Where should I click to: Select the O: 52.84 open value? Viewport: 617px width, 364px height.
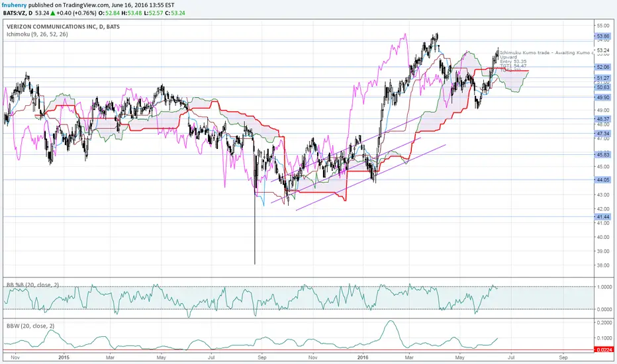pos(108,13)
